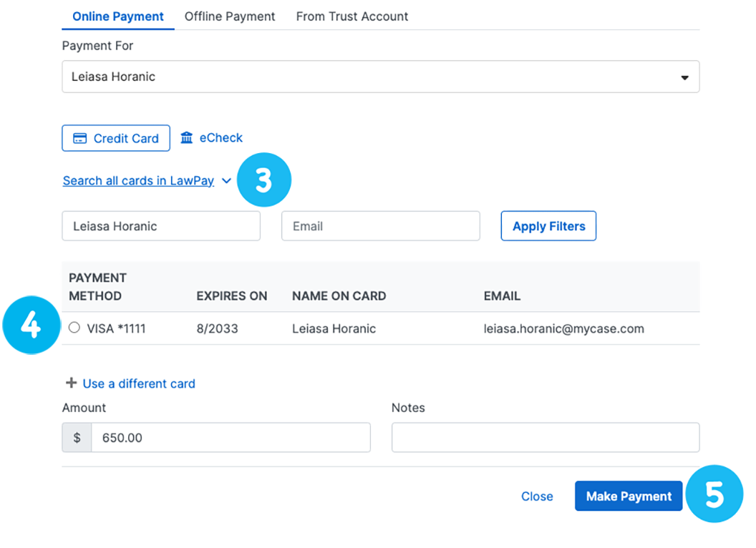
Task: Click the dollar sign prefix on the Amount field
Action: tap(77, 437)
